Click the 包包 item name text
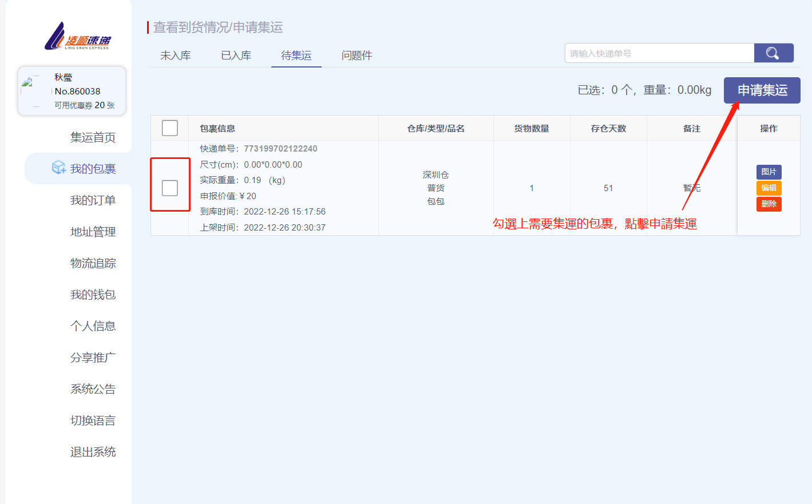The width and height of the screenshot is (812, 504). 435,201
